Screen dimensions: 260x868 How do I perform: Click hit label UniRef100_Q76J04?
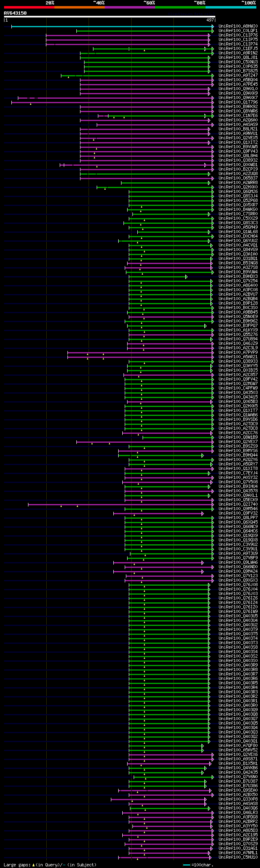click(x=238, y=589)
